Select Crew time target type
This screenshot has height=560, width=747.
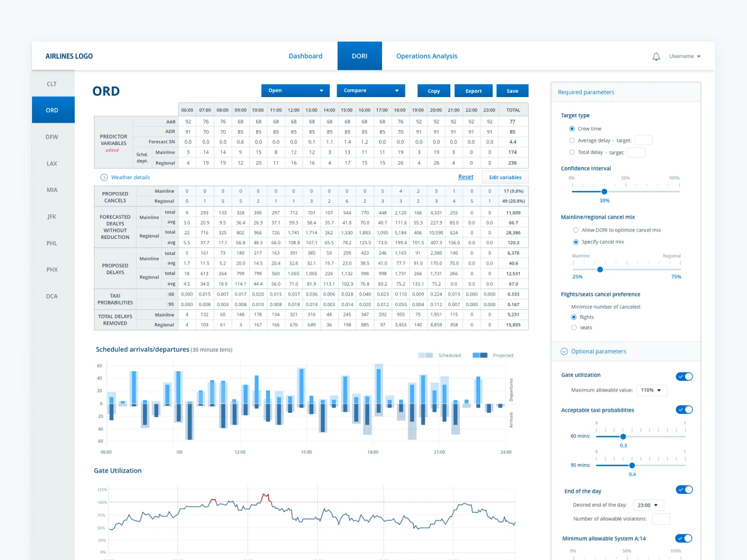(572, 129)
